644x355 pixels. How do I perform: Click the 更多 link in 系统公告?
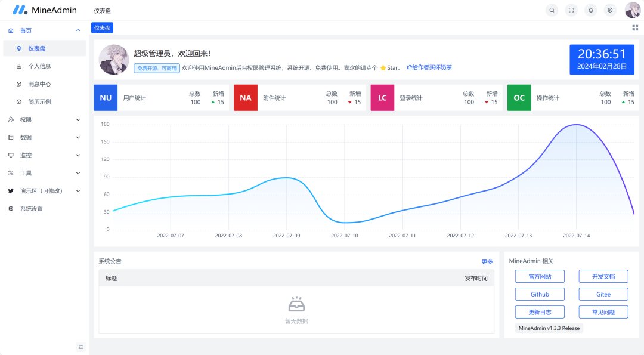tap(487, 261)
